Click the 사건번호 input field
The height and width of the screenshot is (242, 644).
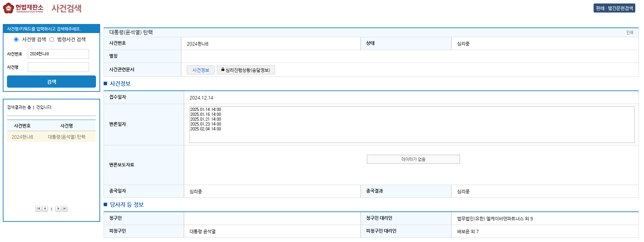[58, 54]
